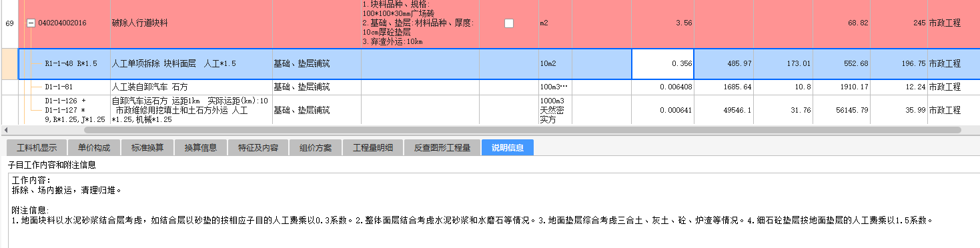Click the 1685.64 value cell
The width and height of the screenshot is (980, 248).
pyautogui.click(x=724, y=87)
